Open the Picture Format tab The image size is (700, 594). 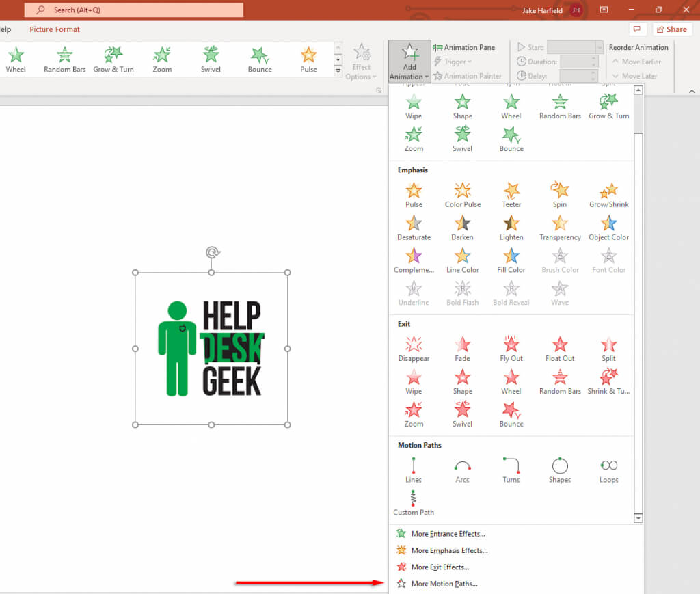tap(55, 29)
